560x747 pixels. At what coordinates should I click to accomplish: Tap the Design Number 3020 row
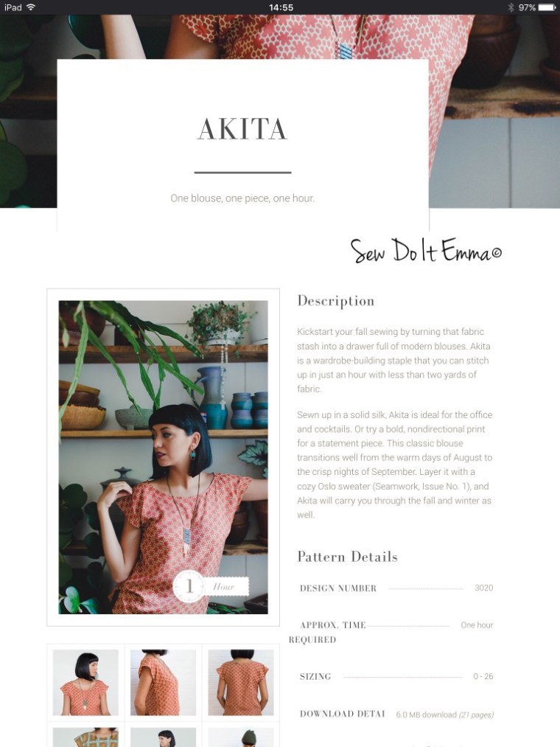coord(396,588)
